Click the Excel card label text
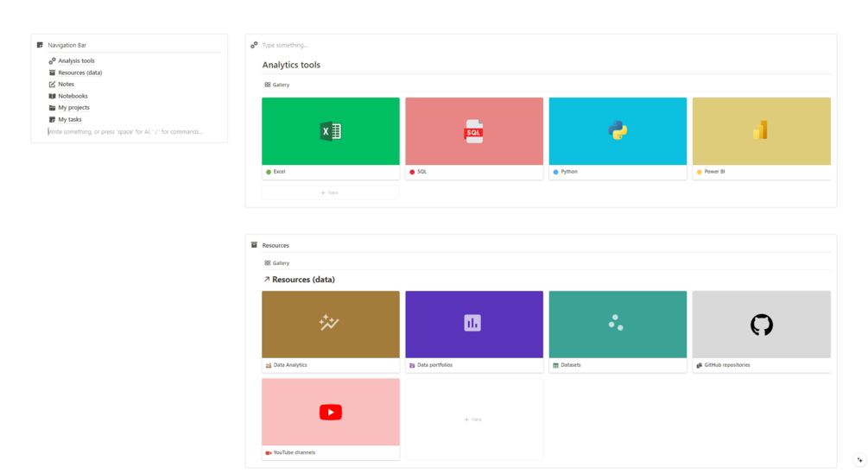Screen dimensions: 868x473 click(280, 172)
